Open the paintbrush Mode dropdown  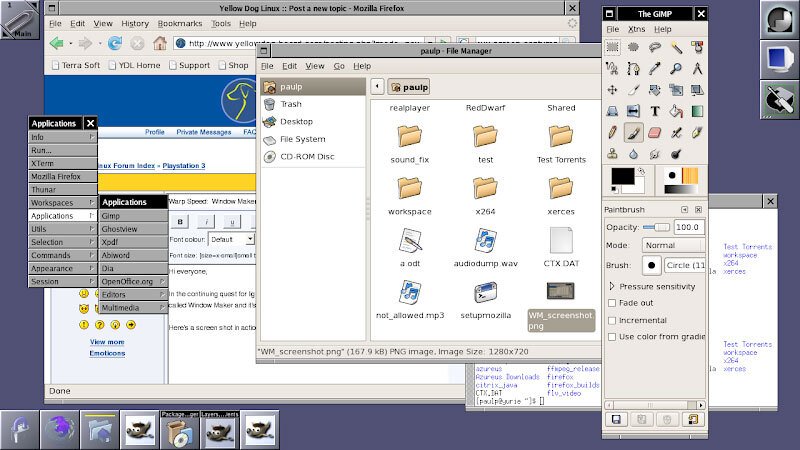tap(671, 245)
